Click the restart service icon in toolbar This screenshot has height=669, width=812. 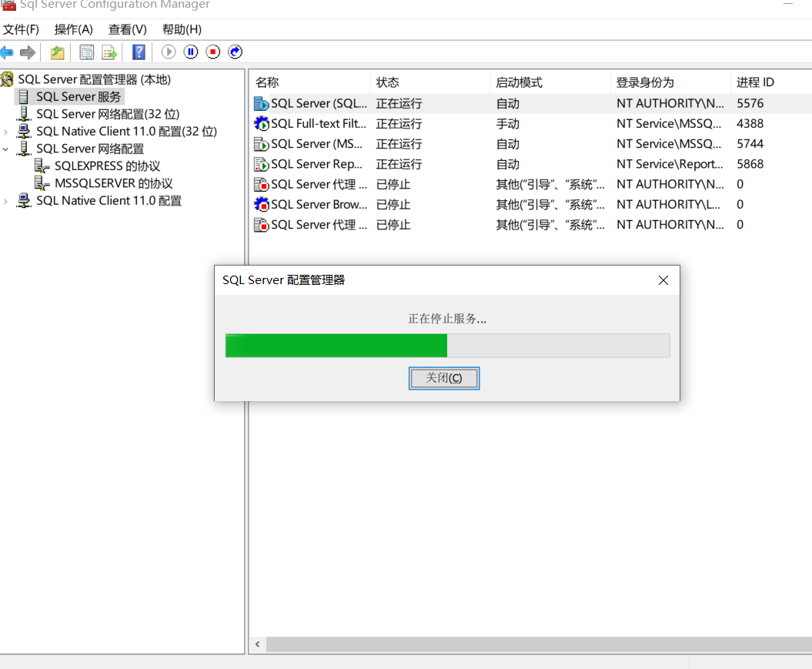[235, 52]
